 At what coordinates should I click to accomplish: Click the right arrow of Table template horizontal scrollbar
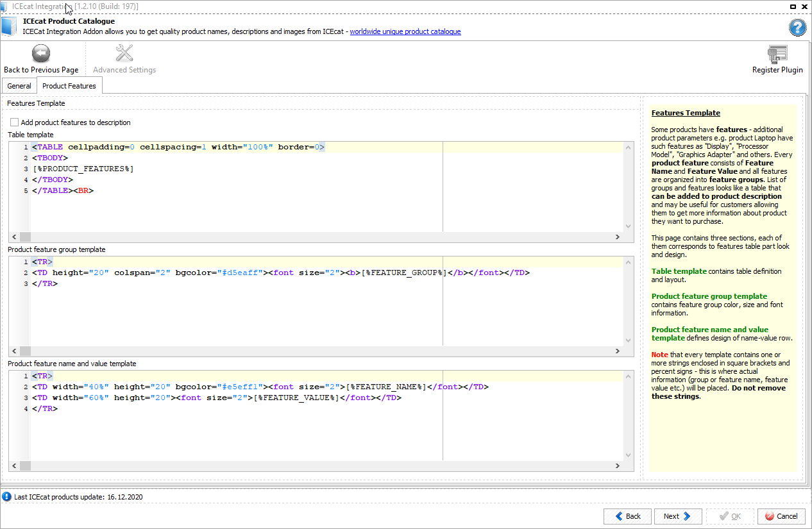[618, 237]
